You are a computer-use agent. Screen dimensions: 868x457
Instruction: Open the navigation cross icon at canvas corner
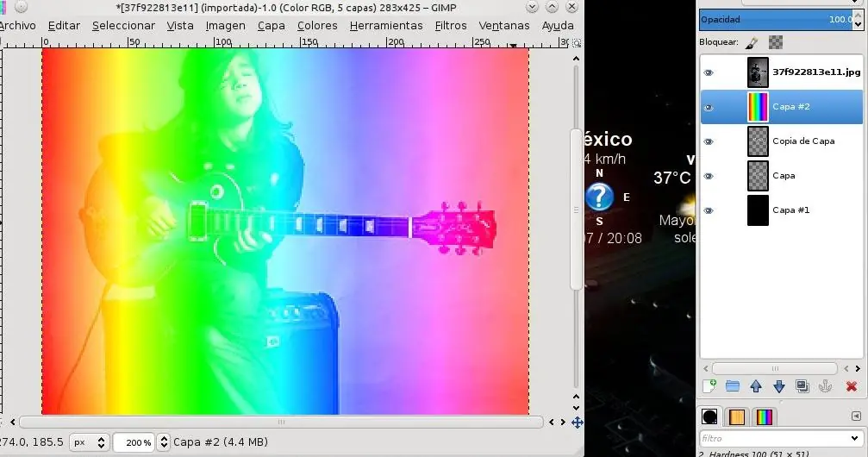(x=577, y=423)
